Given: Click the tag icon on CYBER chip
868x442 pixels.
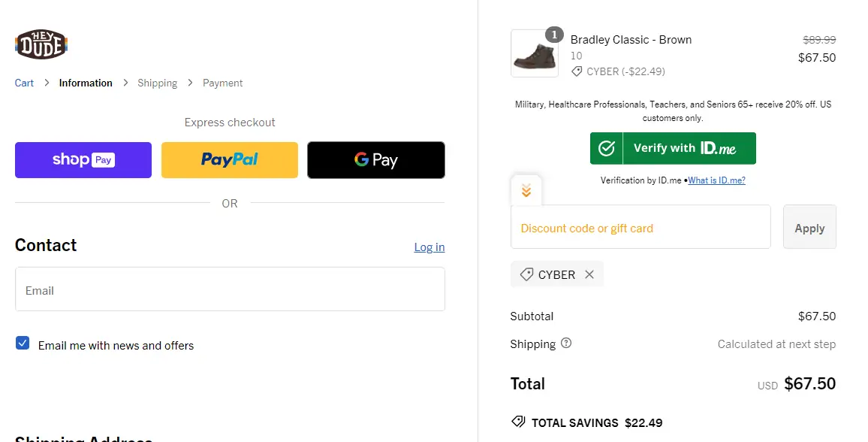Looking at the screenshot, I should [526, 274].
